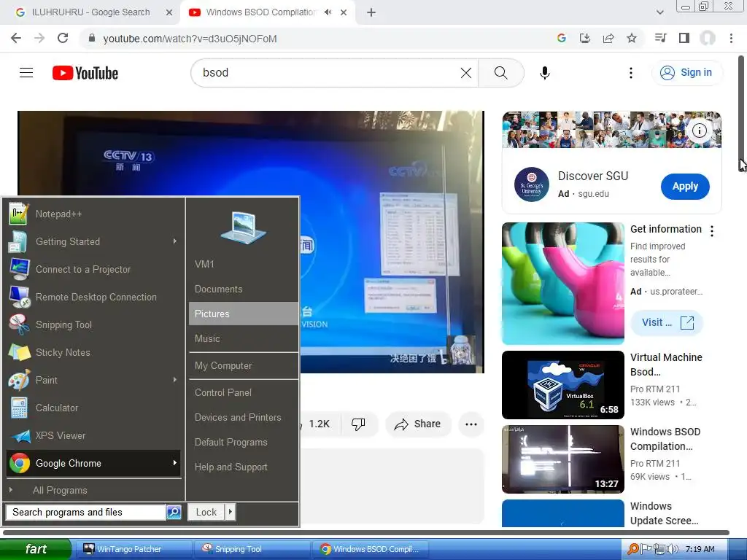Click the Chrome address bar URL
Image resolution: width=747 pixels, height=560 pixels.
pyautogui.click(x=190, y=39)
